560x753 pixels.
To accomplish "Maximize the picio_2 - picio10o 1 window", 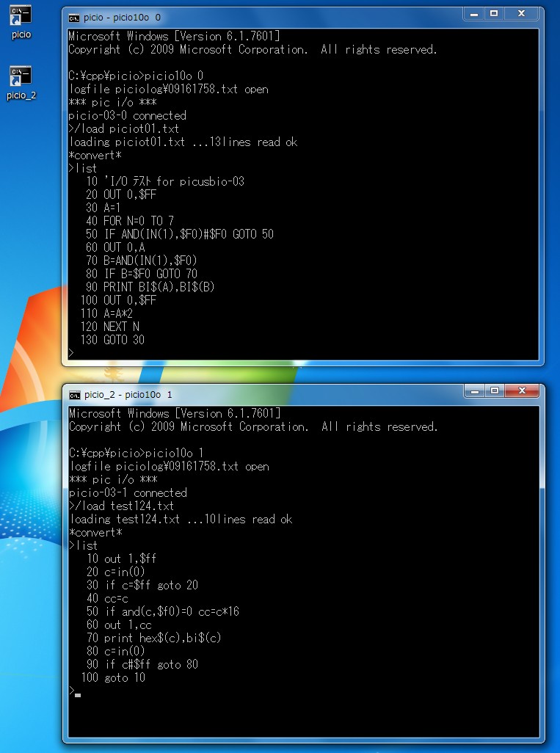I will (x=495, y=391).
